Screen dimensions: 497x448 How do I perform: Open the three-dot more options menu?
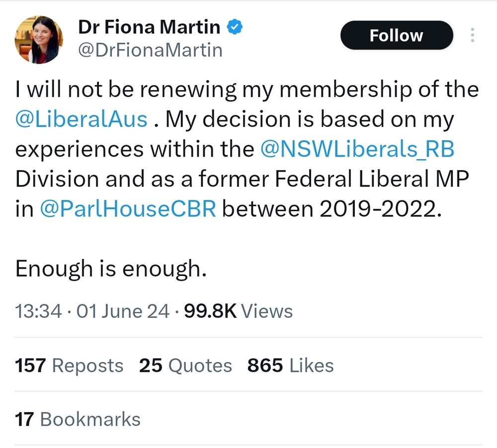pos(472,35)
